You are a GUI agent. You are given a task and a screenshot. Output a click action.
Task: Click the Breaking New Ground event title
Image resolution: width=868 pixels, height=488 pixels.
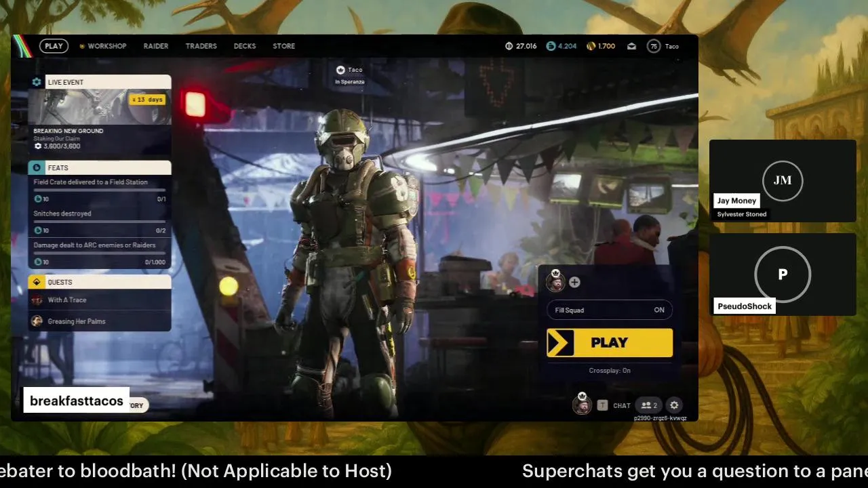tap(68, 131)
